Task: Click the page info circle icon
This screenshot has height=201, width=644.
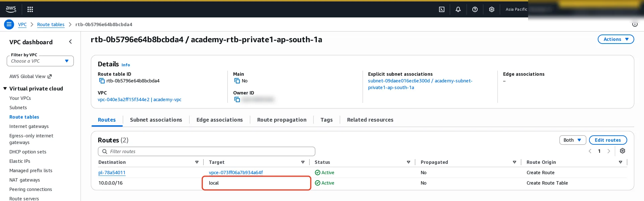Action: pyautogui.click(x=635, y=24)
